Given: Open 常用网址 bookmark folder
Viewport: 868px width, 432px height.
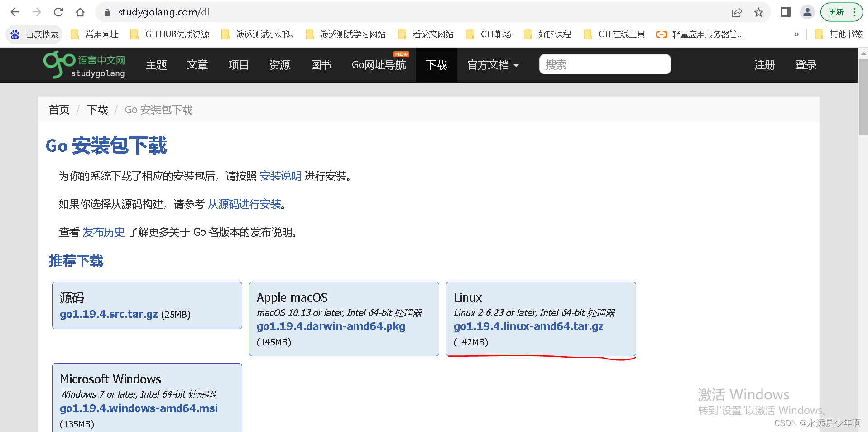Looking at the screenshot, I should [x=95, y=34].
